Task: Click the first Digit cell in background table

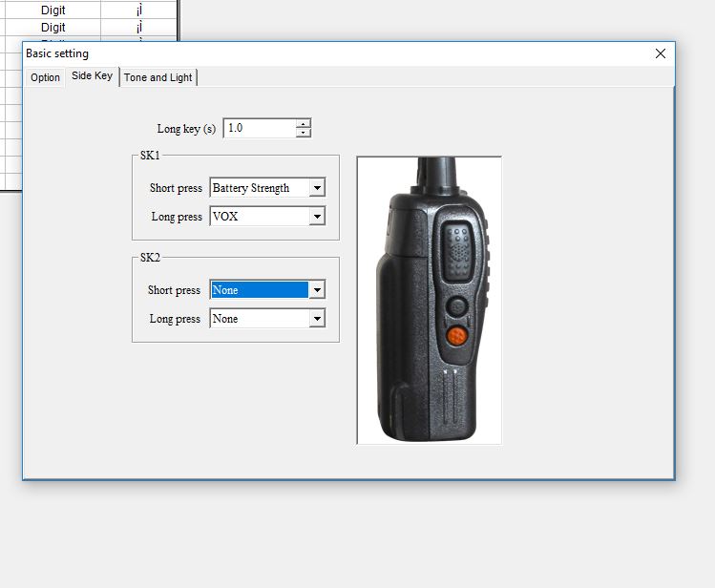Action: coord(53,10)
